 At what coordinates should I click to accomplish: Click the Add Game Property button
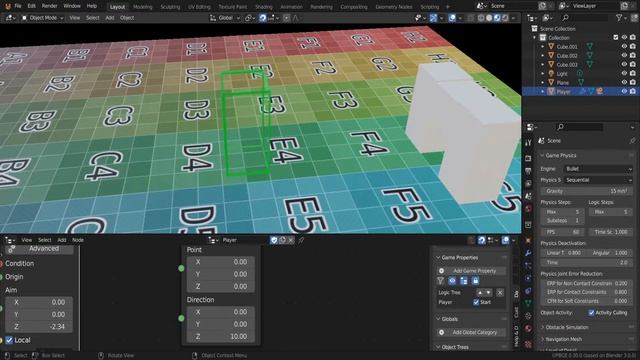coord(471,271)
